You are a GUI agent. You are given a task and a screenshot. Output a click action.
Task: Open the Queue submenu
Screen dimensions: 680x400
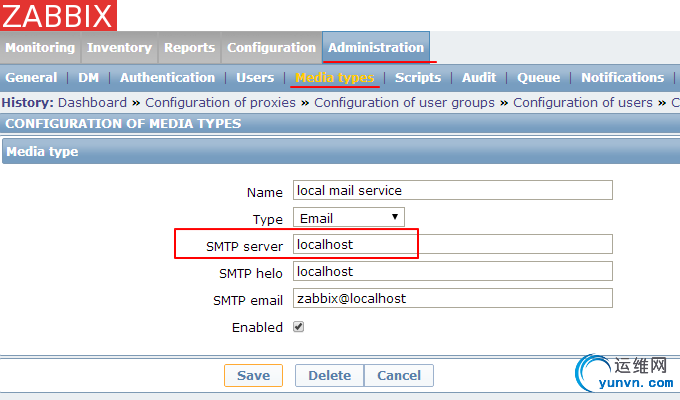coord(539,78)
